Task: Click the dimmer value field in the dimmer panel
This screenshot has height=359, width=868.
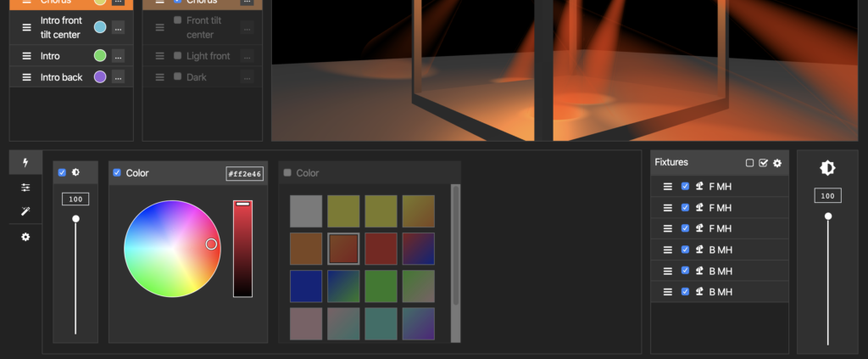Action: tap(75, 199)
